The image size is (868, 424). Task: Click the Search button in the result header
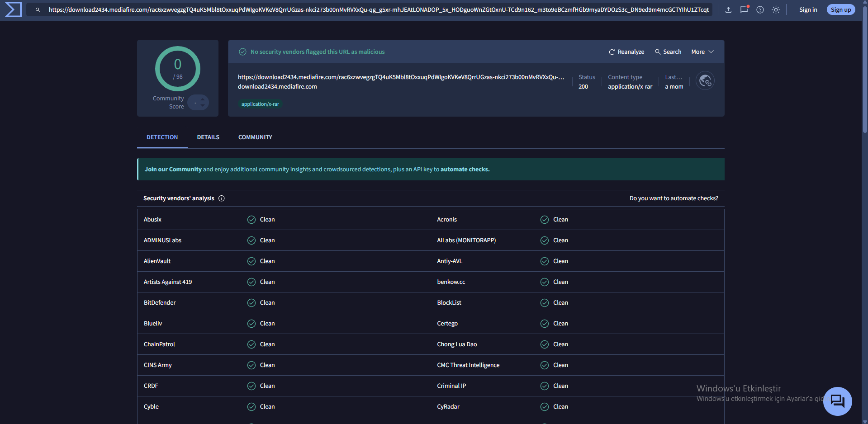(x=668, y=52)
